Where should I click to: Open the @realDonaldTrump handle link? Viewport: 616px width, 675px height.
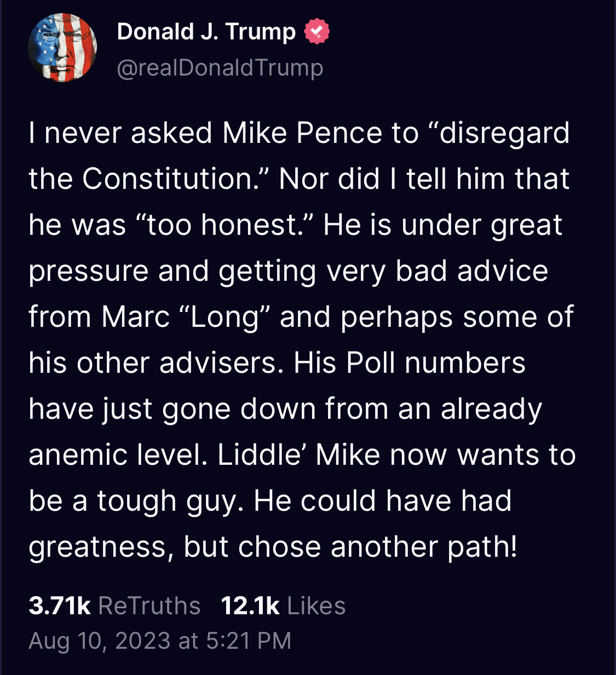(220, 68)
